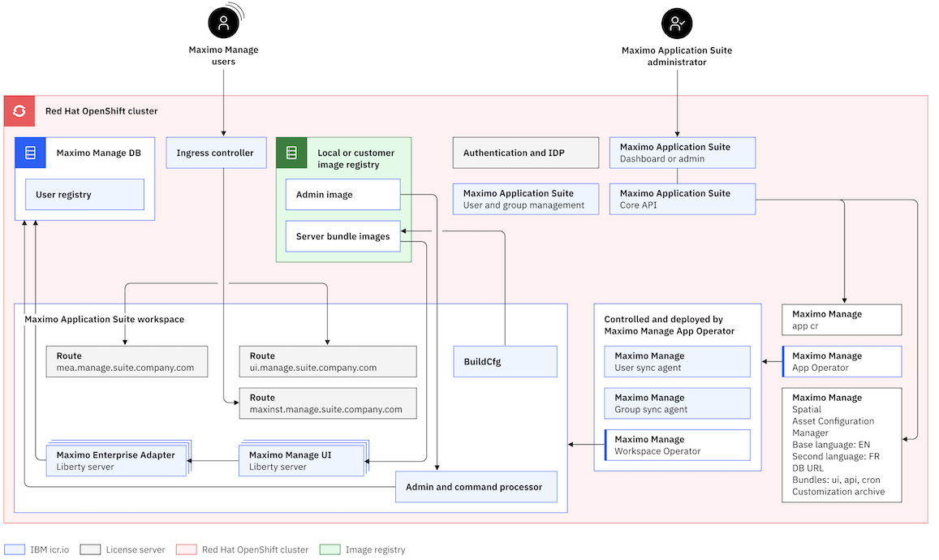Click the Server bundle images box

(x=343, y=236)
